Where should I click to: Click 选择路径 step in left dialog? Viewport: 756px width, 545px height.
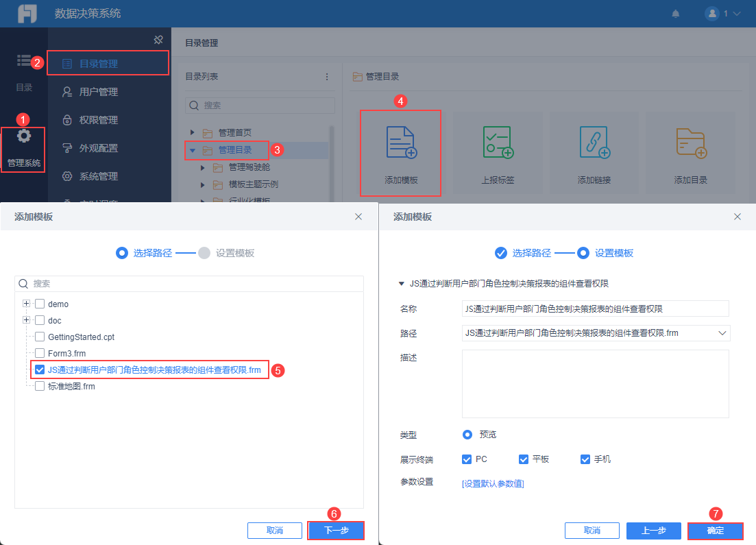[x=144, y=253]
